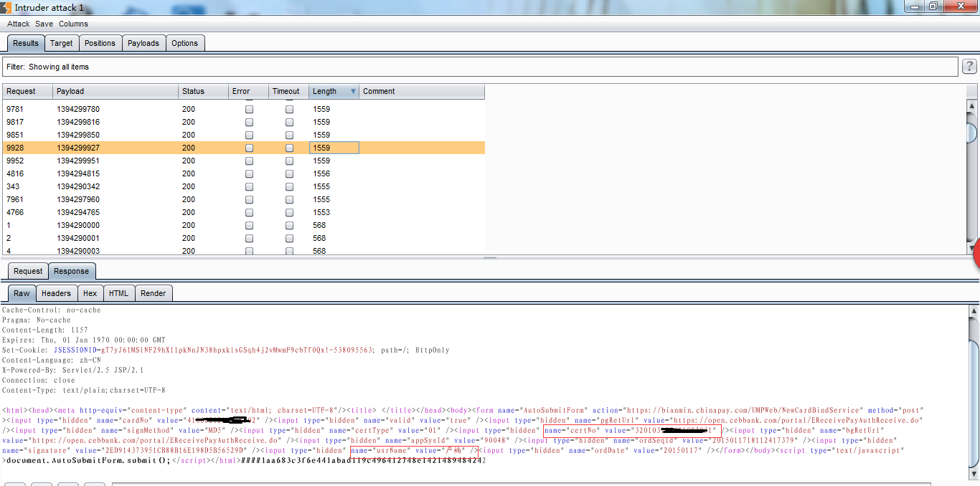Click length value 1553
The height and width of the screenshot is (486, 980).
point(321,212)
